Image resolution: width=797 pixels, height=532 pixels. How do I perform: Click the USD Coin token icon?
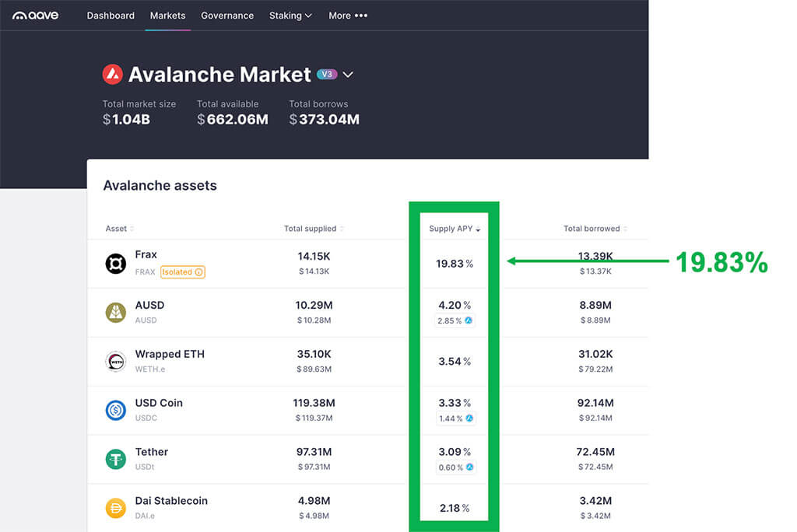pos(116,411)
